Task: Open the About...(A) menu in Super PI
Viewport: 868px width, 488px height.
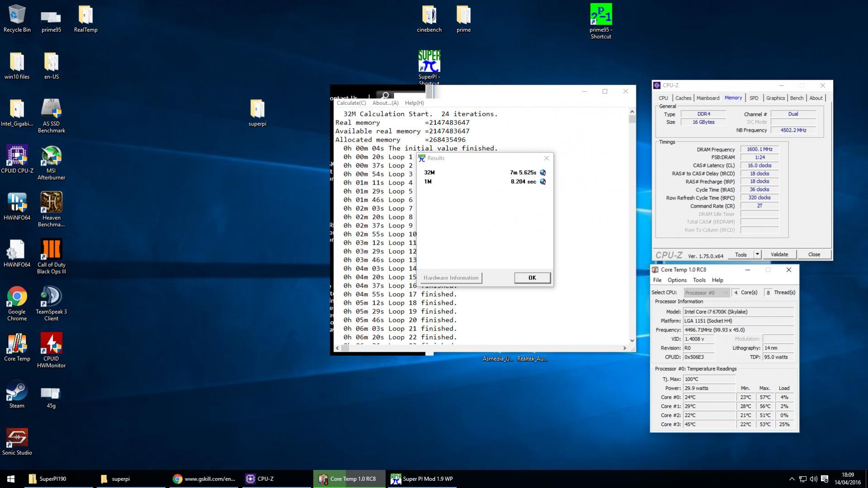Action: coord(385,103)
